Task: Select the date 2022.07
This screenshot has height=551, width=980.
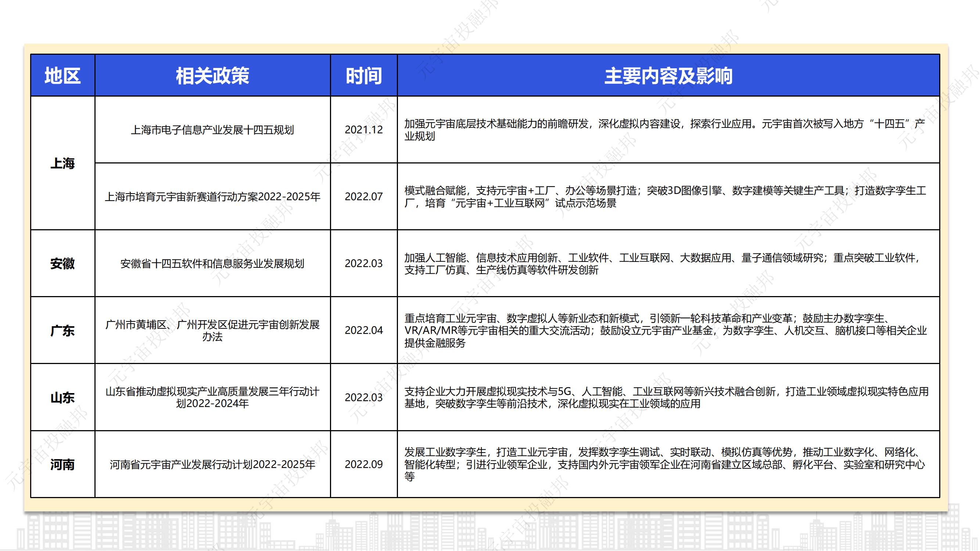Action: (x=364, y=197)
